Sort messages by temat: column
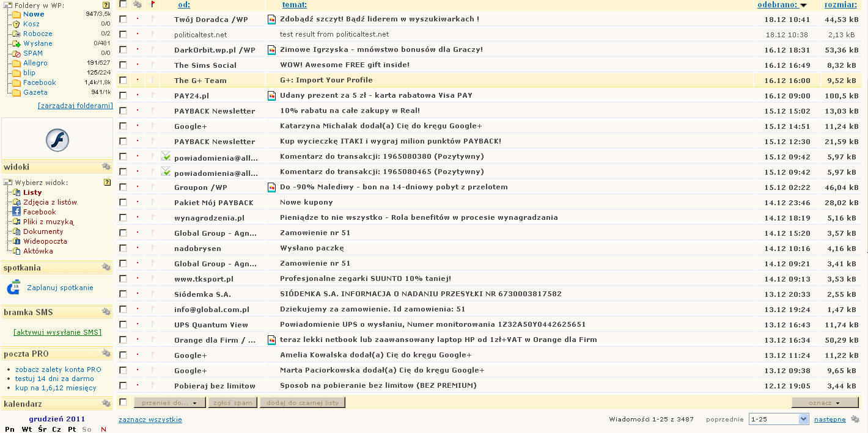This screenshot has width=868, height=433. click(295, 4)
